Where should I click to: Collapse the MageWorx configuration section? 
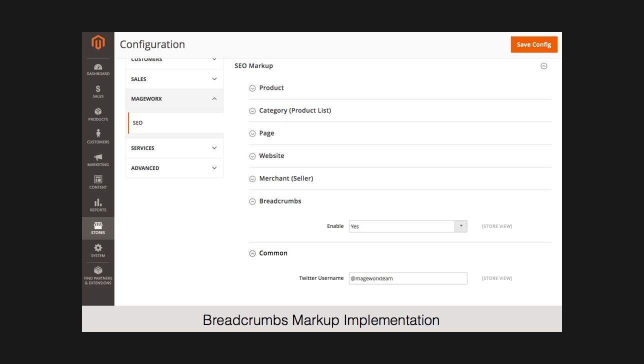(x=174, y=99)
